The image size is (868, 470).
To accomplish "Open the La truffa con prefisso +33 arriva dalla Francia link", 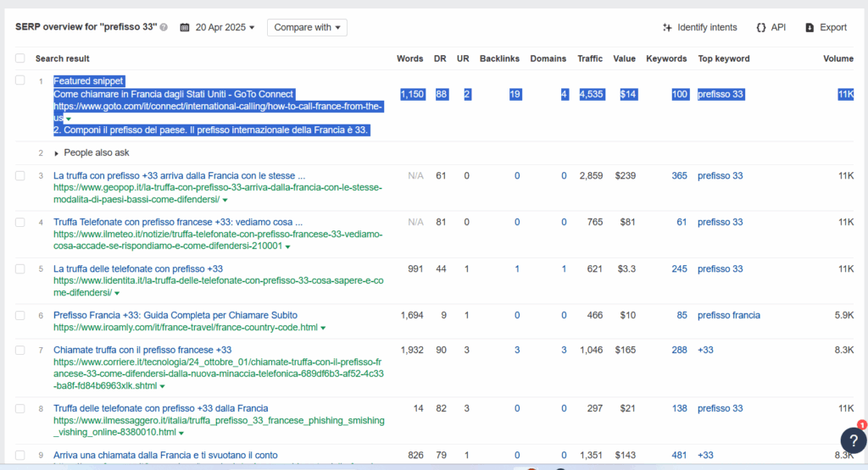I will tap(179, 175).
